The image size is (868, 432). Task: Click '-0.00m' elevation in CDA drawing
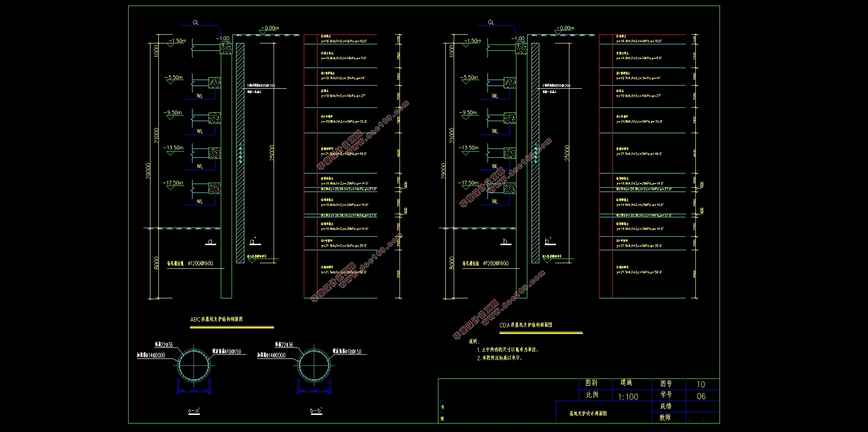565,28
